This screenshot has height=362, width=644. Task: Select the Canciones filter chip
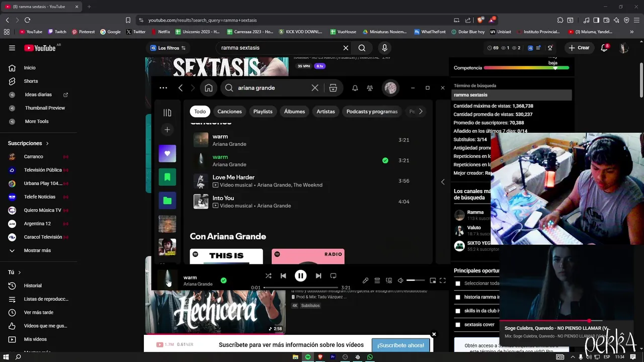tap(229, 112)
